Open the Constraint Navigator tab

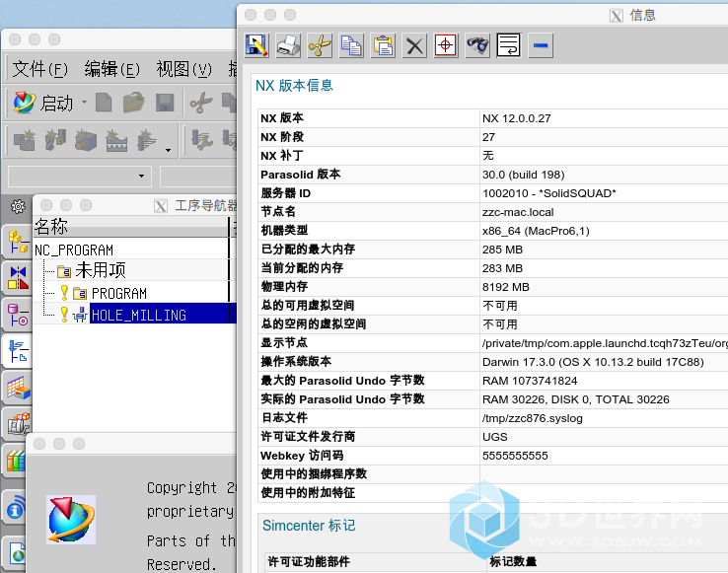[x=18, y=278]
